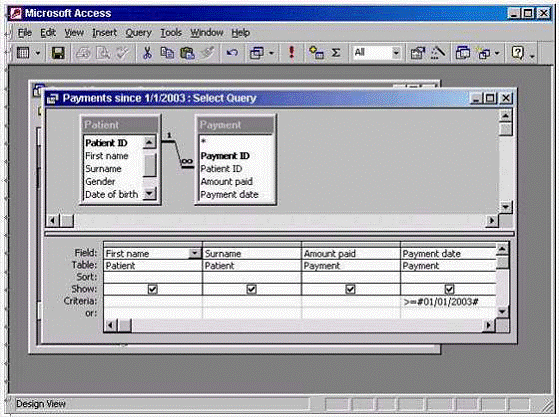Click the Build wand icon

[438, 53]
